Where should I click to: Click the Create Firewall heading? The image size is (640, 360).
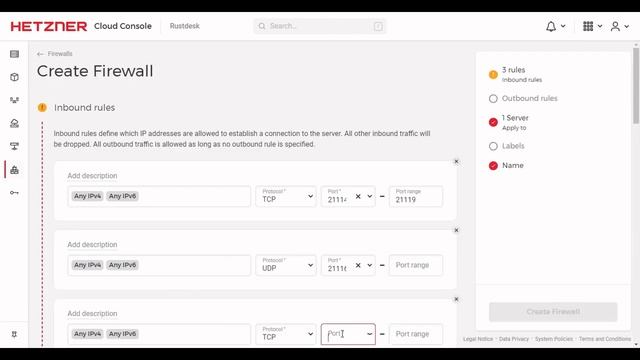pos(95,71)
